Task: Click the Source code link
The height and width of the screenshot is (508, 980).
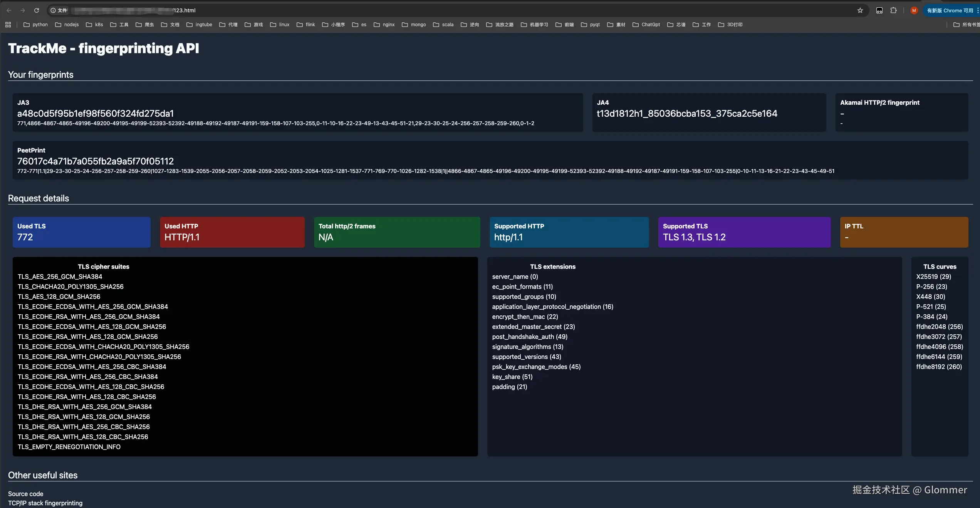Action: (x=25, y=494)
